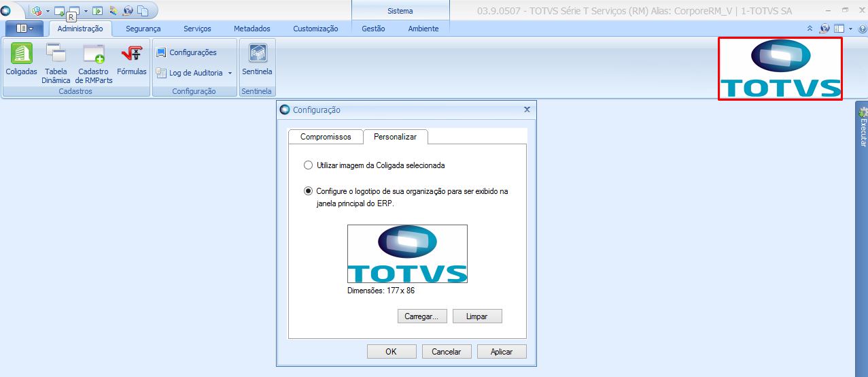Click the globe icon in quick-access toolbar
The height and width of the screenshot is (377, 868).
pyautogui.click(x=128, y=10)
